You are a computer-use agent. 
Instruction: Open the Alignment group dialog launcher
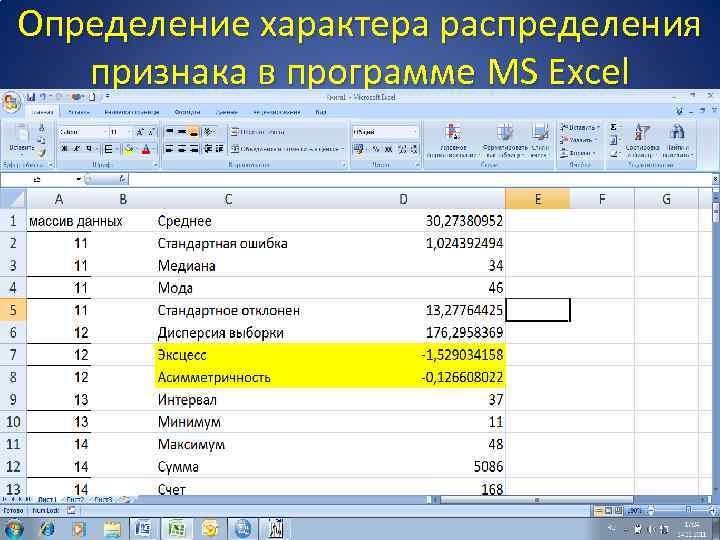tap(344, 164)
